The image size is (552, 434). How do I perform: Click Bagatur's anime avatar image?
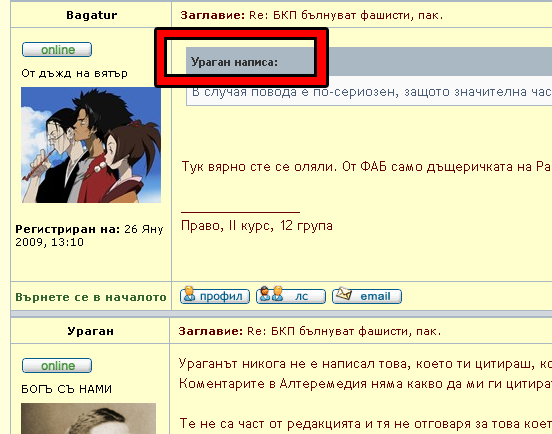pos(91,145)
